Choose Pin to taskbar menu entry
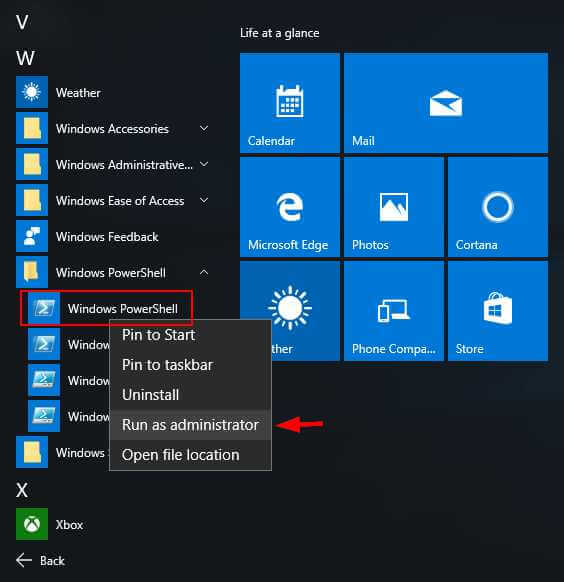The image size is (564, 582). click(190, 365)
